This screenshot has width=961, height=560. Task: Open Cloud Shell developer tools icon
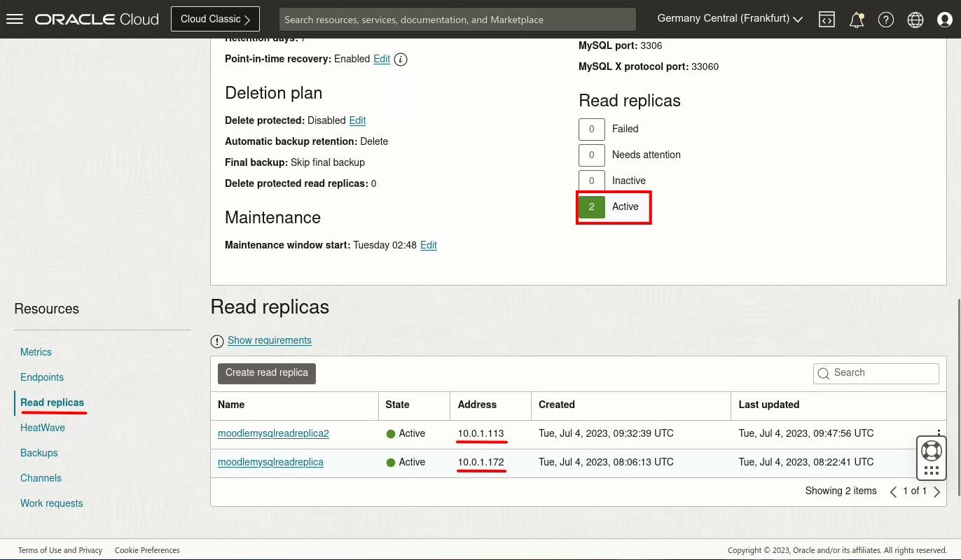(827, 20)
